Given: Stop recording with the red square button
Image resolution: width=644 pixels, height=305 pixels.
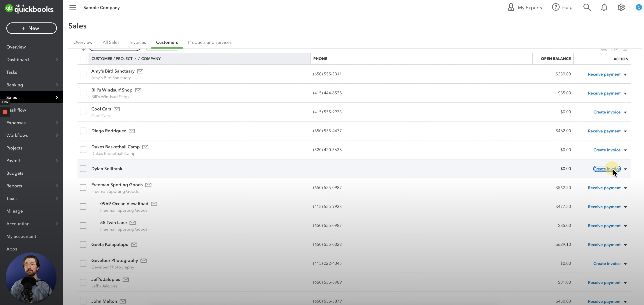Looking at the screenshot, I should 5,112.
